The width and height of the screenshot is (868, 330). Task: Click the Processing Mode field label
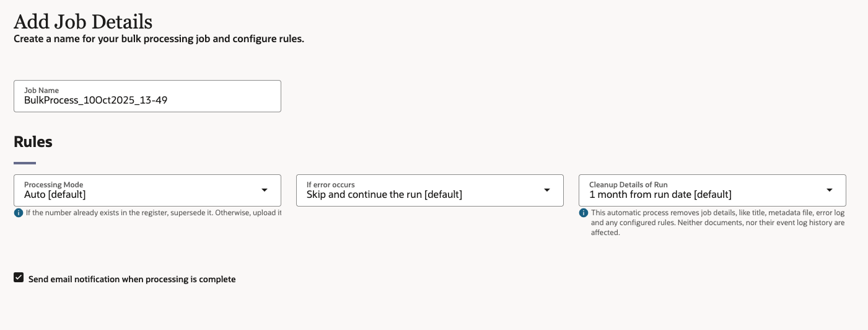[53, 185]
